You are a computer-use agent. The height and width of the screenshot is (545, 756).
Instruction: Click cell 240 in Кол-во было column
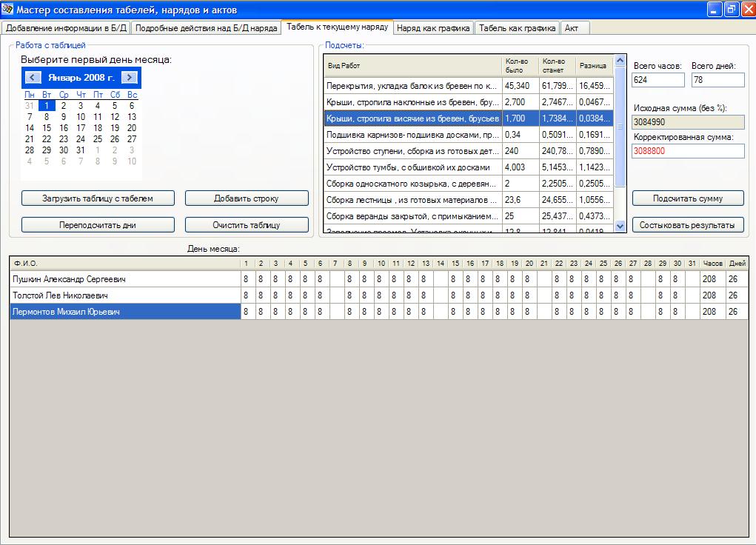tap(521, 151)
